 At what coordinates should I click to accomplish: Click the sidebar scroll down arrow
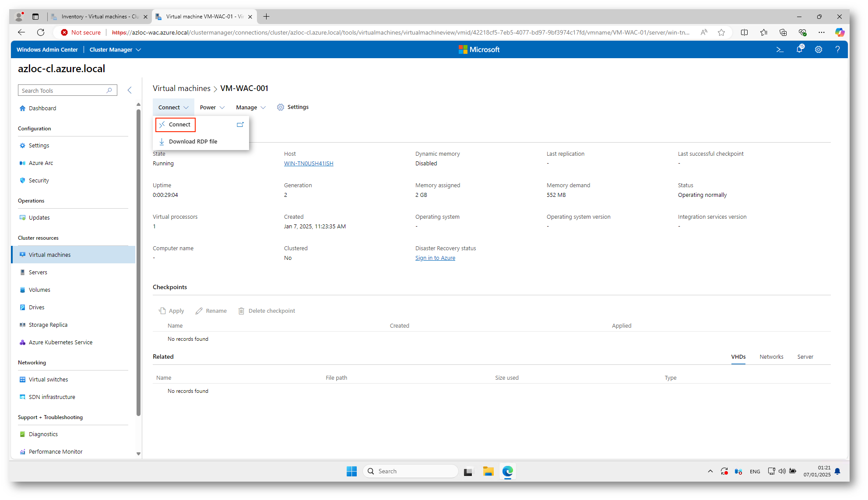[138, 454]
